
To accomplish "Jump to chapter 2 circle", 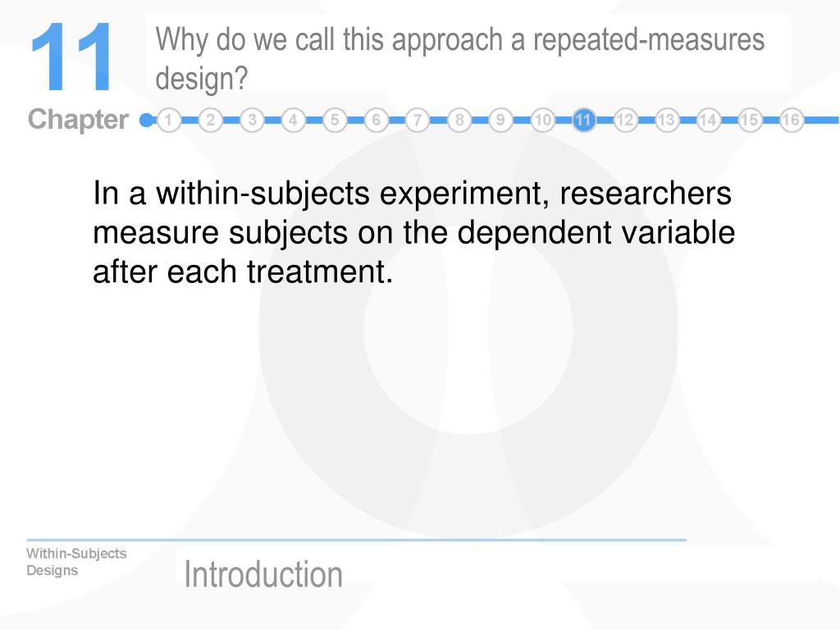I will [211, 120].
